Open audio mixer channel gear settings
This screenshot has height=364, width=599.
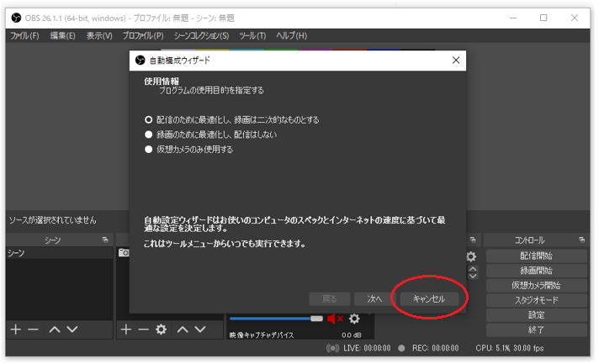tap(355, 319)
